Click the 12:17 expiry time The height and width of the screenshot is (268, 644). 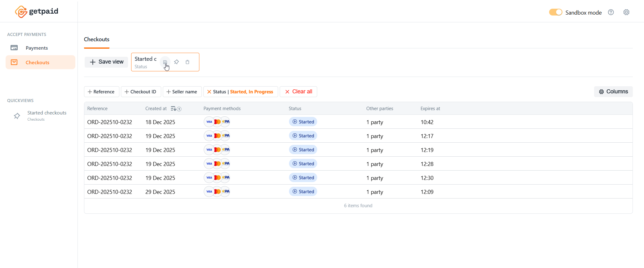pos(427,136)
